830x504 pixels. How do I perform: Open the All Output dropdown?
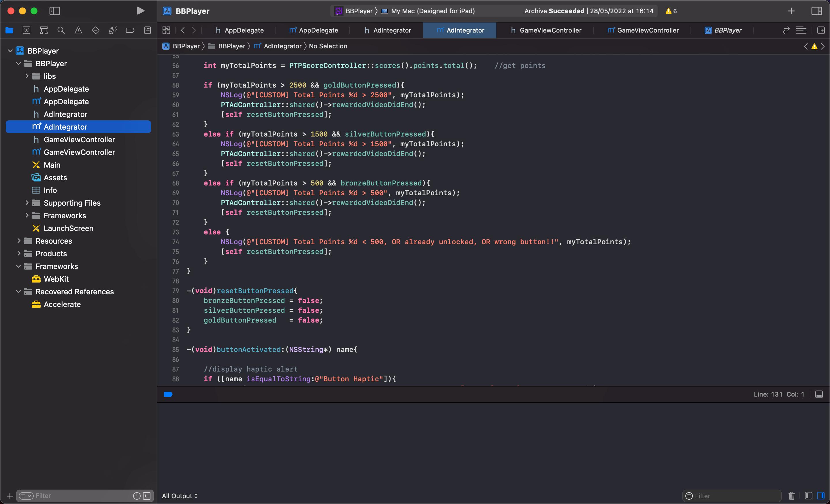point(180,496)
